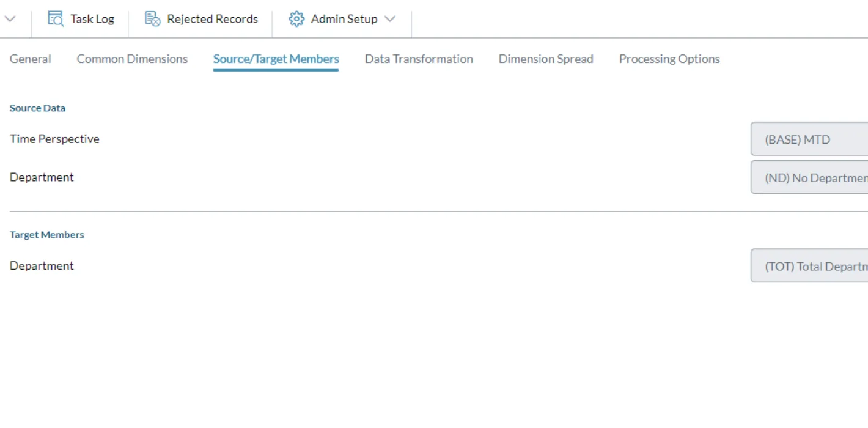Open the Processing Options tab
Viewport: 868px width, 428px height.
click(669, 59)
